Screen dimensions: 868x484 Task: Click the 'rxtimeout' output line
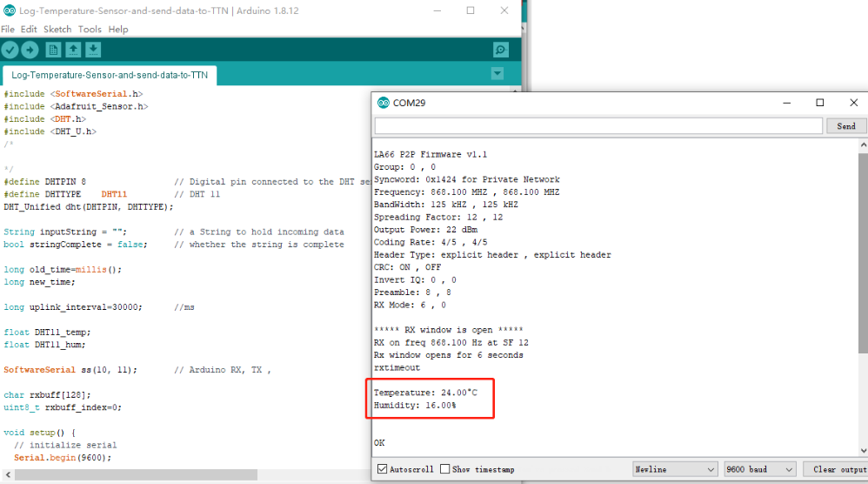[x=397, y=367]
